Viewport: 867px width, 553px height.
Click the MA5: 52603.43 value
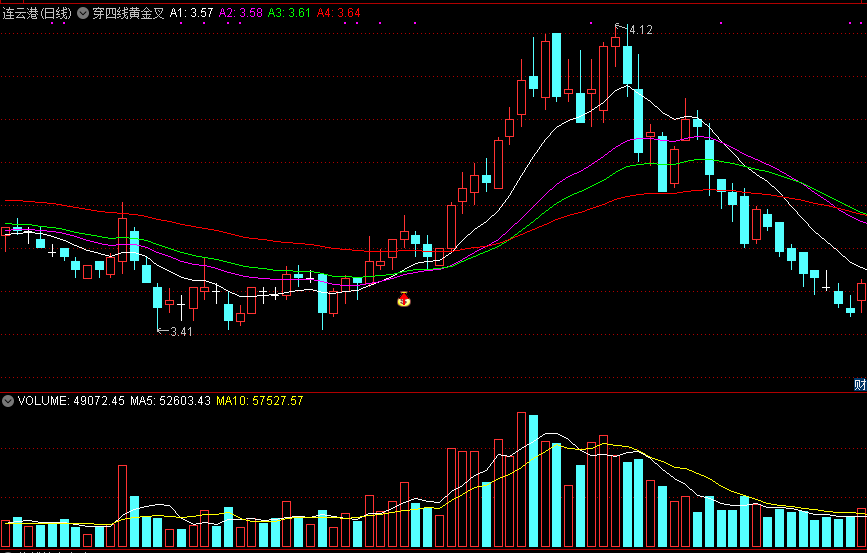(x=170, y=401)
